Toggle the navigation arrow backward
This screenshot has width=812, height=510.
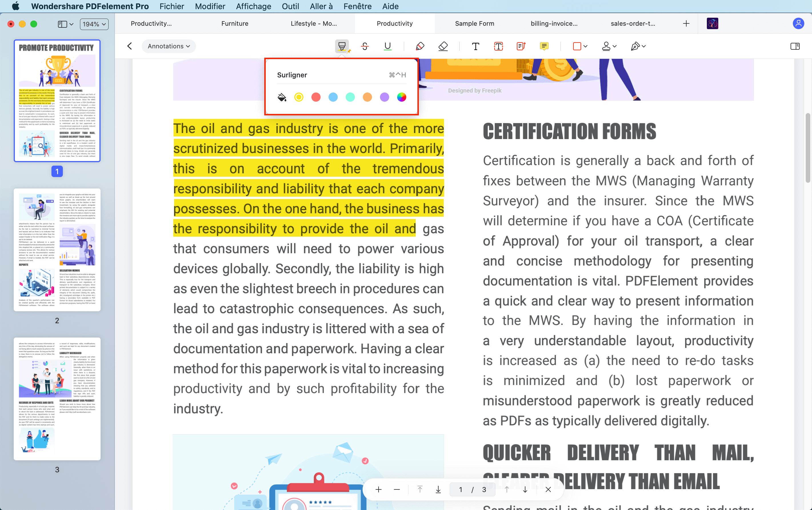[130, 46]
